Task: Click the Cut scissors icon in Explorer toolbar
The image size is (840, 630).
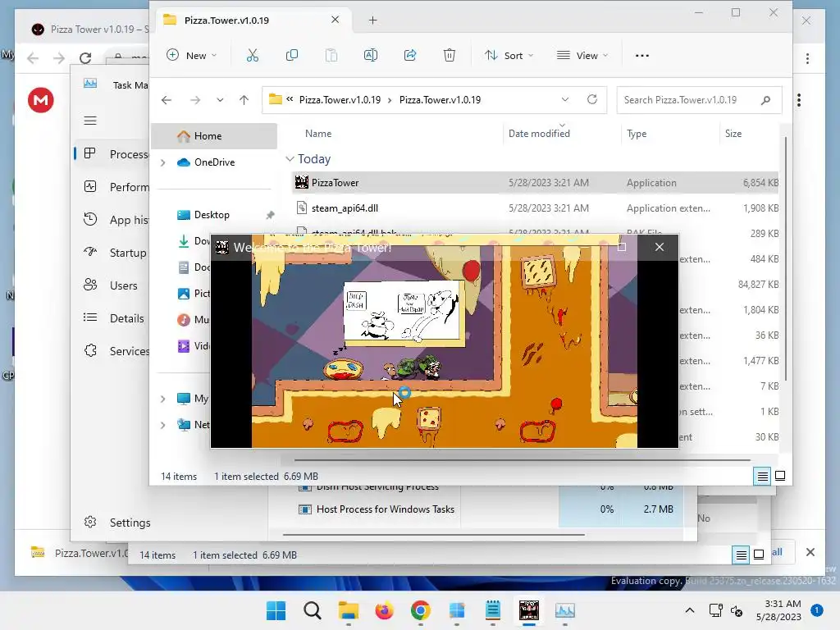Action: point(253,55)
